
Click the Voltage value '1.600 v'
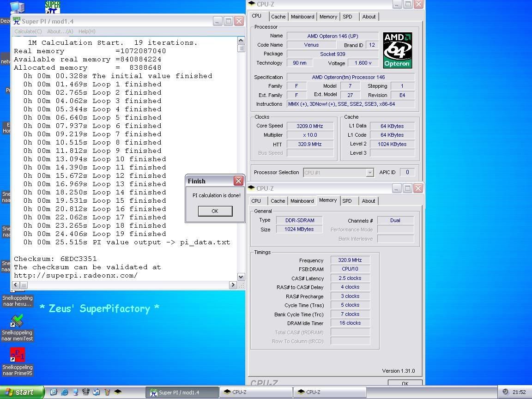[363, 63]
